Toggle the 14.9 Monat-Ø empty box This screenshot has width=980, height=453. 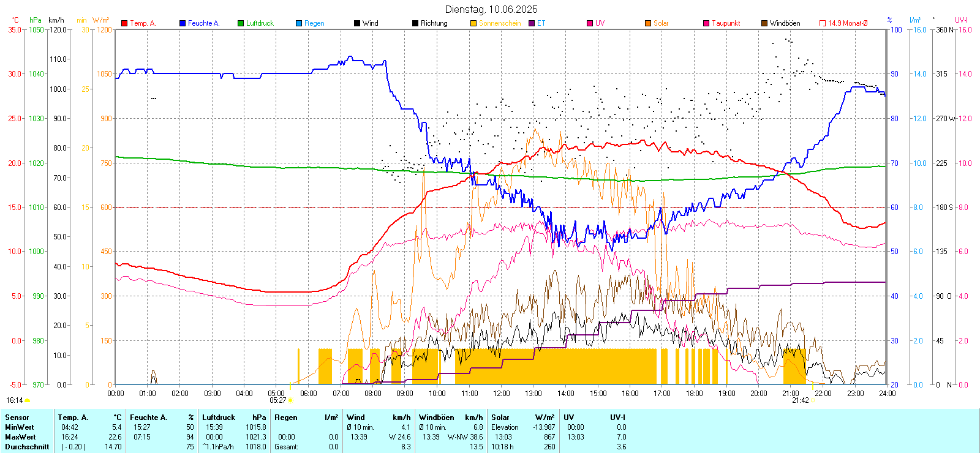pyautogui.click(x=823, y=23)
